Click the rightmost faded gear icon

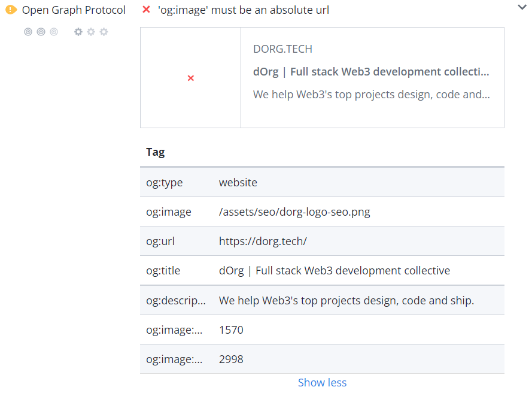click(x=104, y=32)
